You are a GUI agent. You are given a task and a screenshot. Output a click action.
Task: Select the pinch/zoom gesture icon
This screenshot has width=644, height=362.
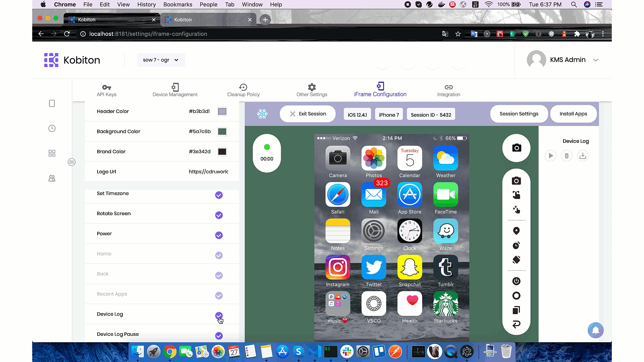pos(516,210)
